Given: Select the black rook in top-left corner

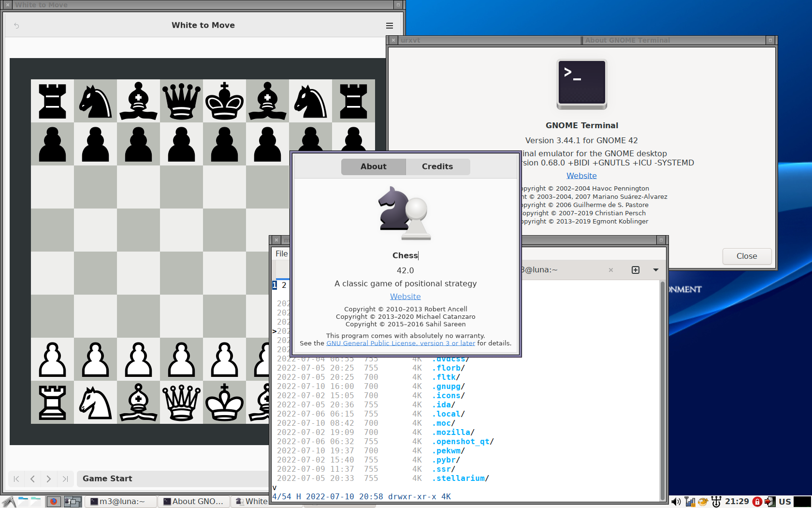Looking at the screenshot, I should pyautogui.click(x=52, y=101).
